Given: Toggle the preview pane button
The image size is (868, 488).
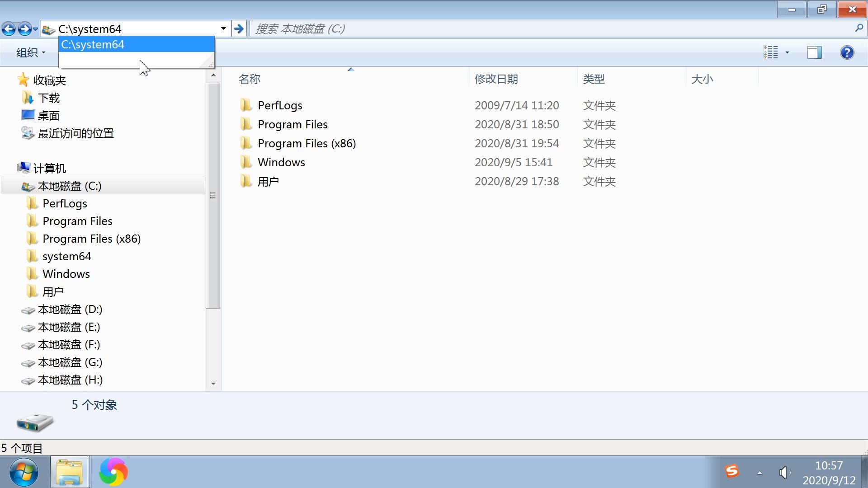Looking at the screenshot, I should tap(814, 52).
